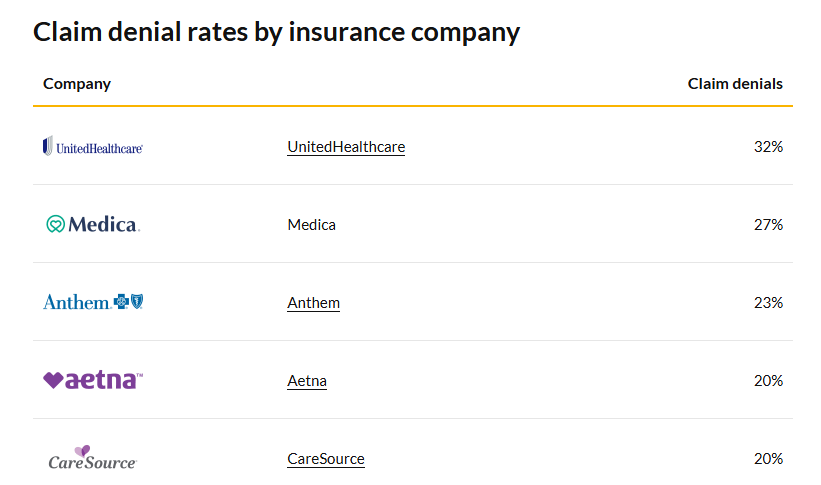Click the Blue Cross Blue Shield emblem
This screenshot has height=485, width=821.
pos(129,302)
